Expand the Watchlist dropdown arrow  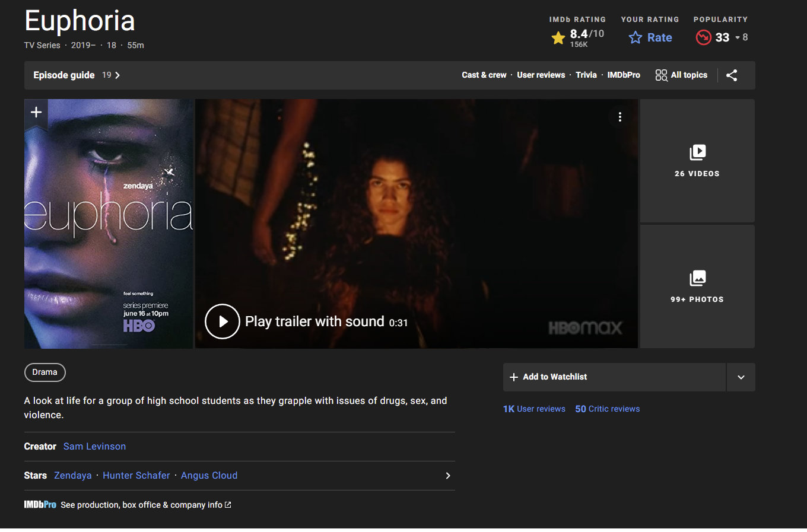tap(741, 377)
